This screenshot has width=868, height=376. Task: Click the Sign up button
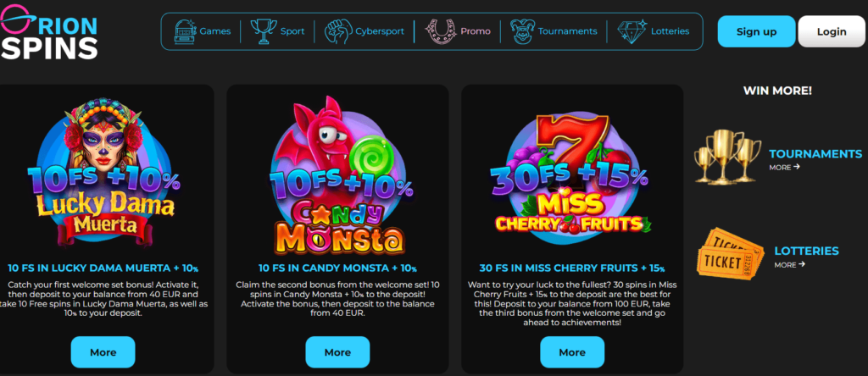[x=756, y=31]
